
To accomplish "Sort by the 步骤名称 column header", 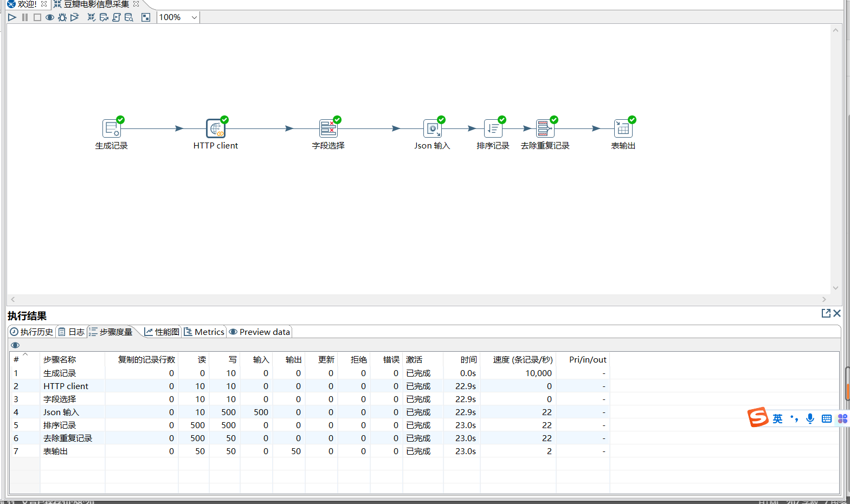I will point(72,359).
